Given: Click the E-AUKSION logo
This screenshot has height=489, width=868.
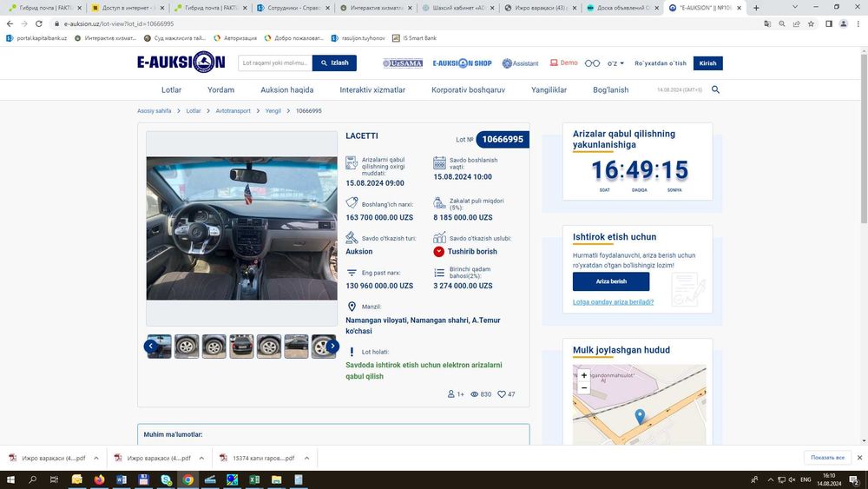Looking at the screenshot, I should pyautogui.click(x=181, y=63).
